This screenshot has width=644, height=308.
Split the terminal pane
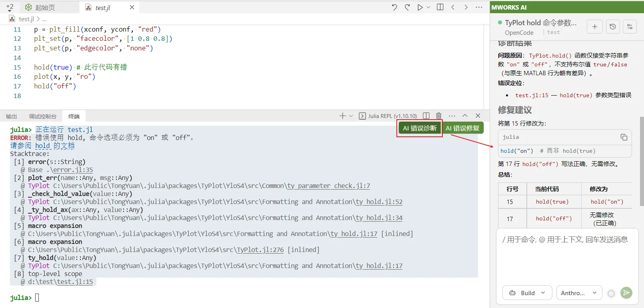[426, 116]
